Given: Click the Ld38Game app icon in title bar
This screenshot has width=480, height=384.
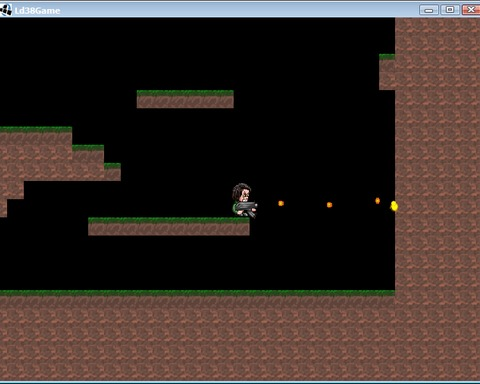Looking at the screenshot, I should [6, 10].
